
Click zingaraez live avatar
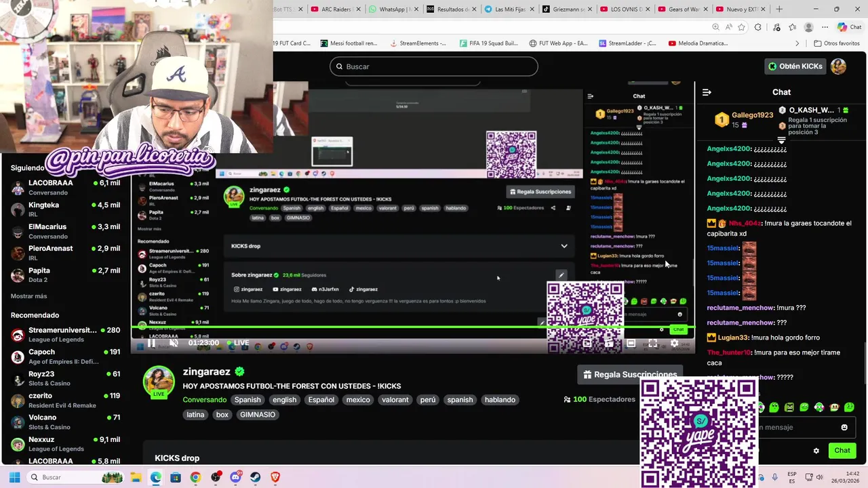tap(159, 382)
